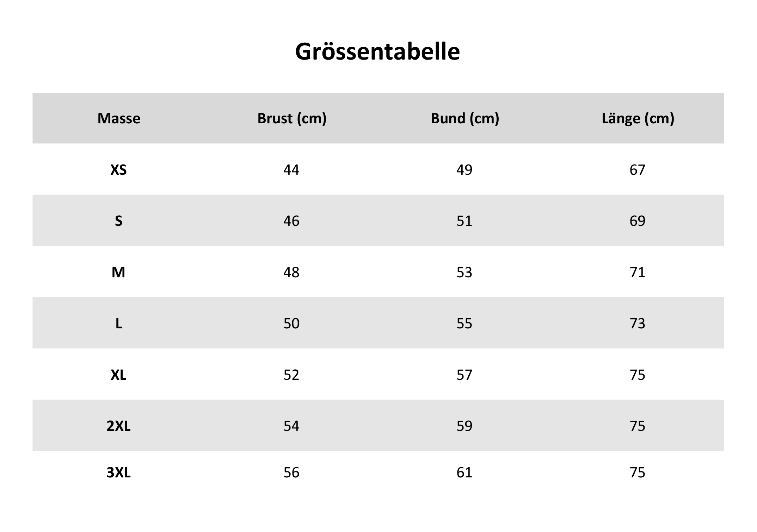Screen dimensions: 757x532
Task: Select the 3XL size row label
Action: (x=118, y=472)
